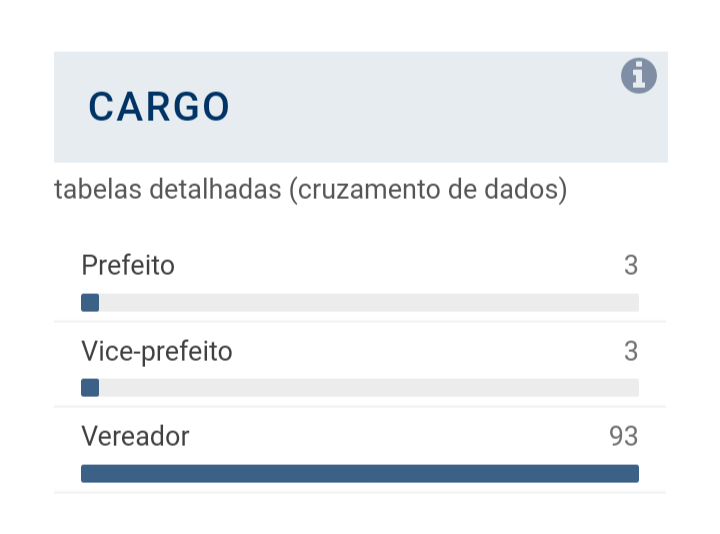Screen dimensions: 720x534
Task: Click the info icon in CARGO header
Action: pos(639,76)
